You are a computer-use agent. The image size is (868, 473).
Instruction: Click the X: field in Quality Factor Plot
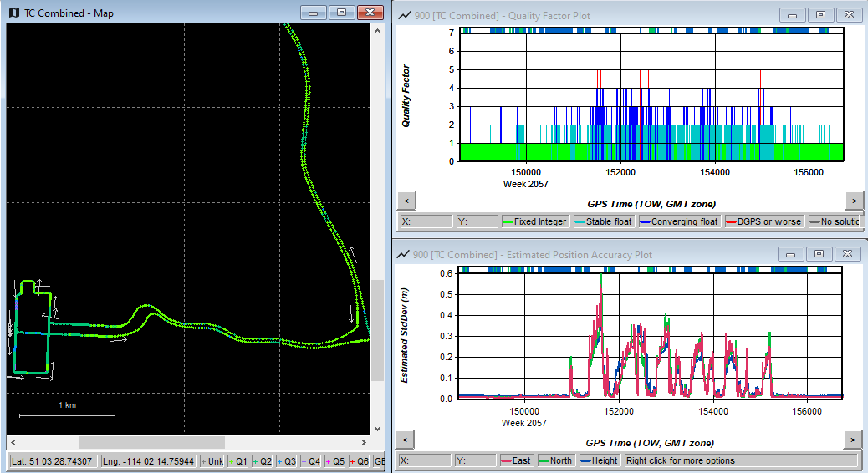426,221
